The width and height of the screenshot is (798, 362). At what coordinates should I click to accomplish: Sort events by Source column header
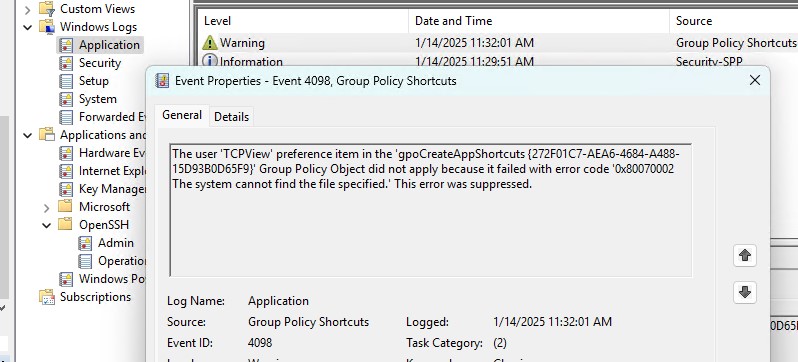point(733,21)
